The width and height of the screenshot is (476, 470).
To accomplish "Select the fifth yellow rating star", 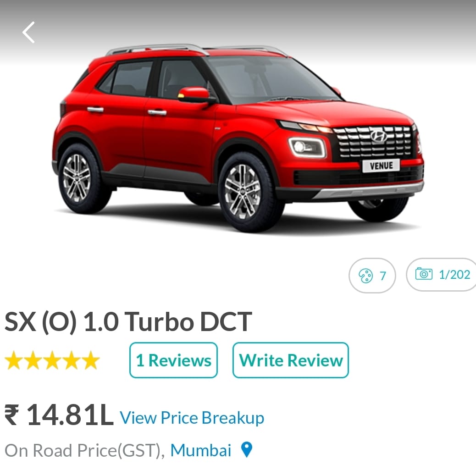I will [x=90, y=360].
